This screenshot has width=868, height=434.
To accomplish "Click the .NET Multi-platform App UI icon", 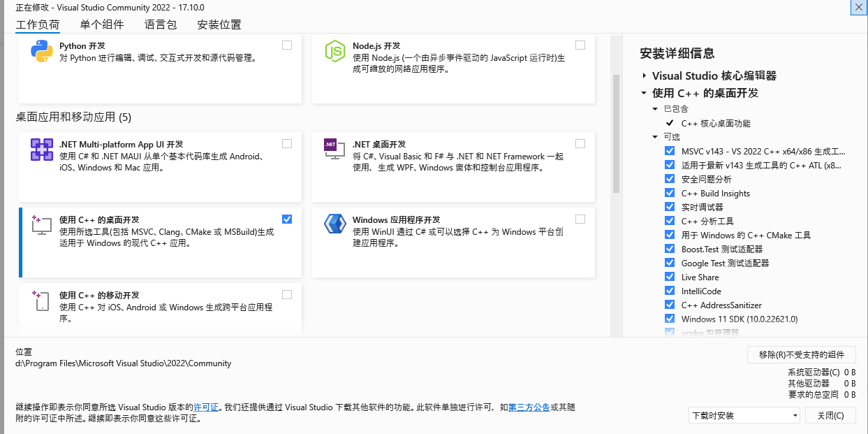I will click(42, 150).
